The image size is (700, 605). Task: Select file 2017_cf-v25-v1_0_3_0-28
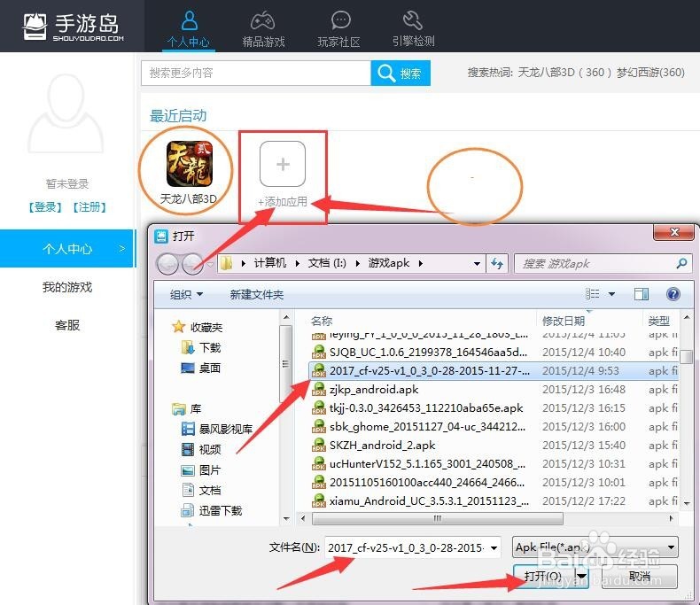[x=494, y=371]
